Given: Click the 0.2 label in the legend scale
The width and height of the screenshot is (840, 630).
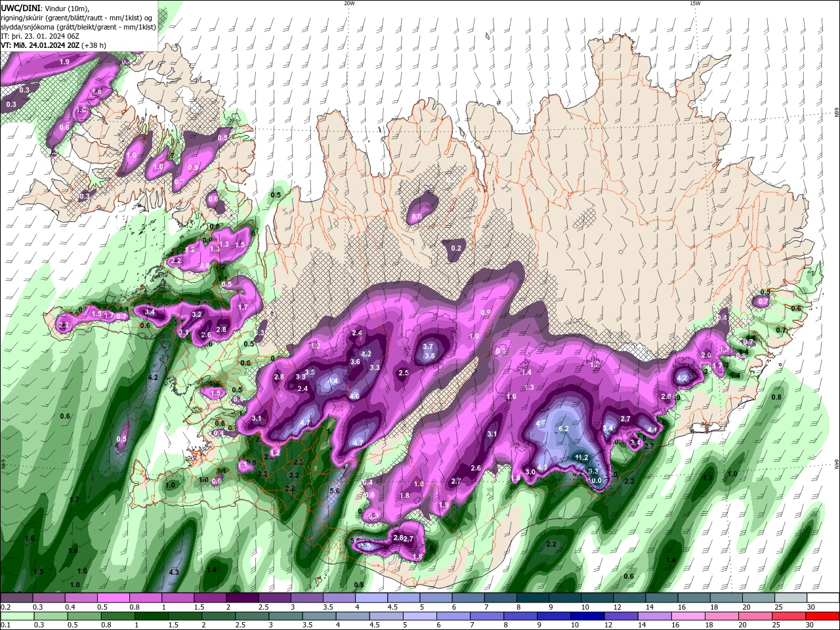Looking at the screenshot, I should 5,607.
